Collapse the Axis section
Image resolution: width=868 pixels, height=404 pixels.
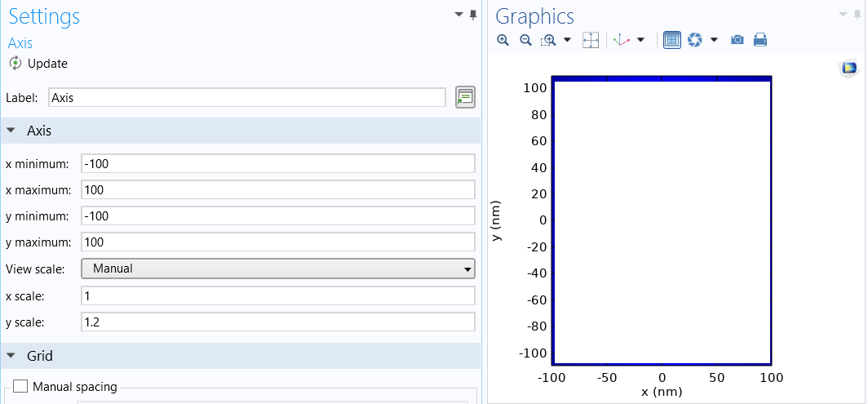pyautogui.click(x=11, y=131)
